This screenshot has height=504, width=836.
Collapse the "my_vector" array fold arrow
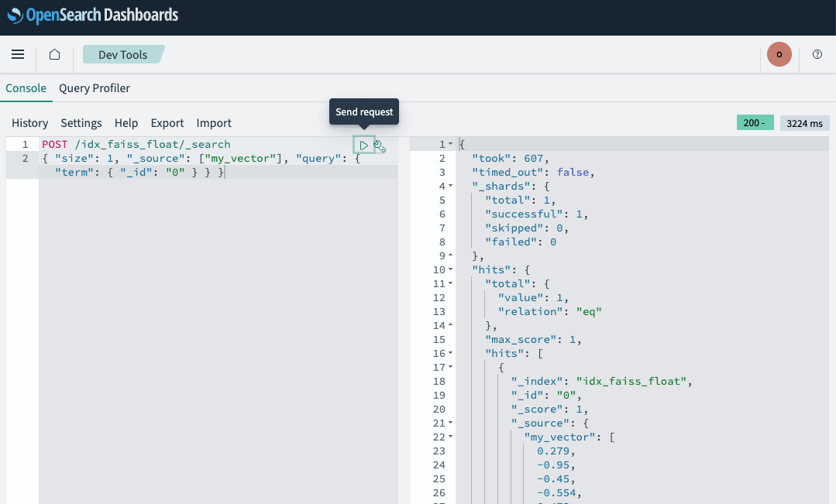450,437
